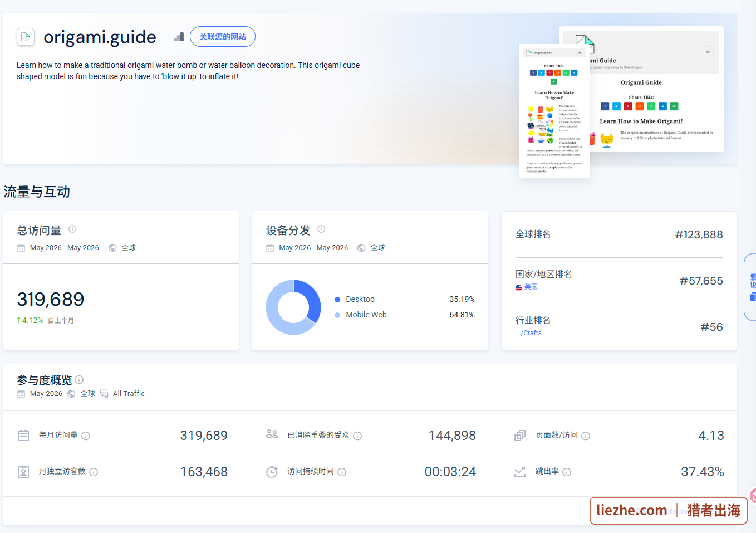Viewport: 756px width, 533px height.
Task: Click the info icon beside 月独立访客数
Action: [x=94, y=472]
